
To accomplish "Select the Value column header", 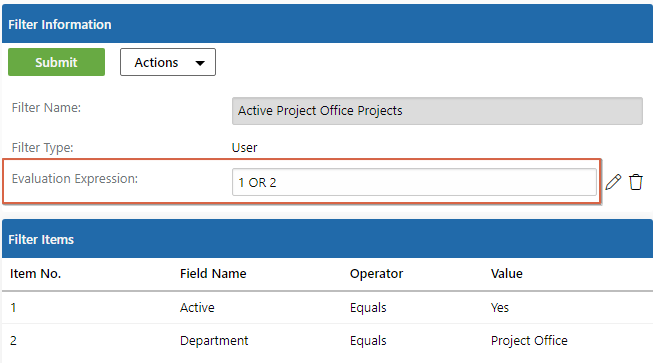I will pos(506,273).
